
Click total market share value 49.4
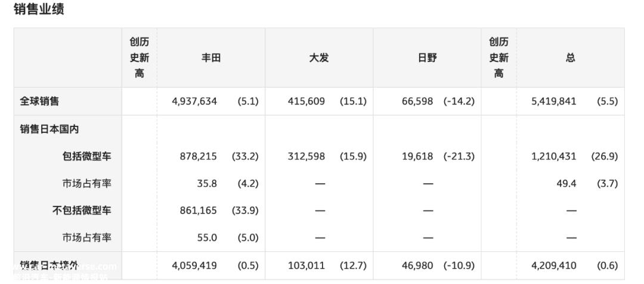566,183
